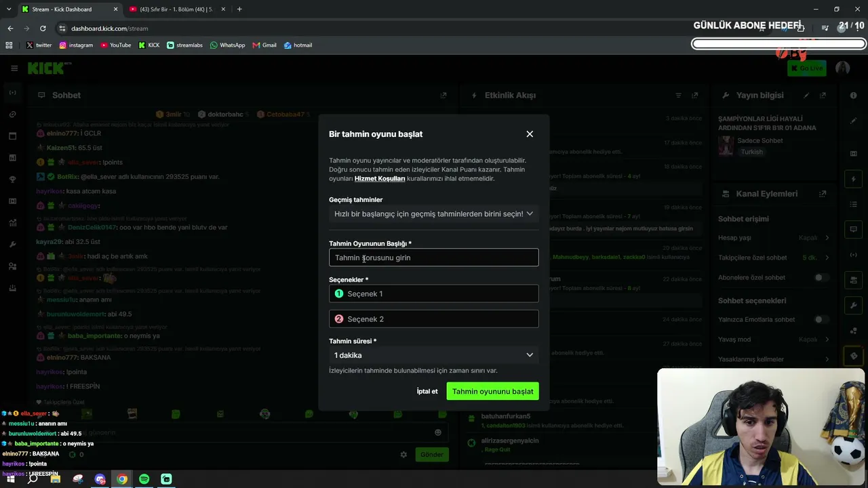The width and height of the screenshot is (868, 488).
Task: Open chat settings gear icon
Action: (x=403, y=455)
